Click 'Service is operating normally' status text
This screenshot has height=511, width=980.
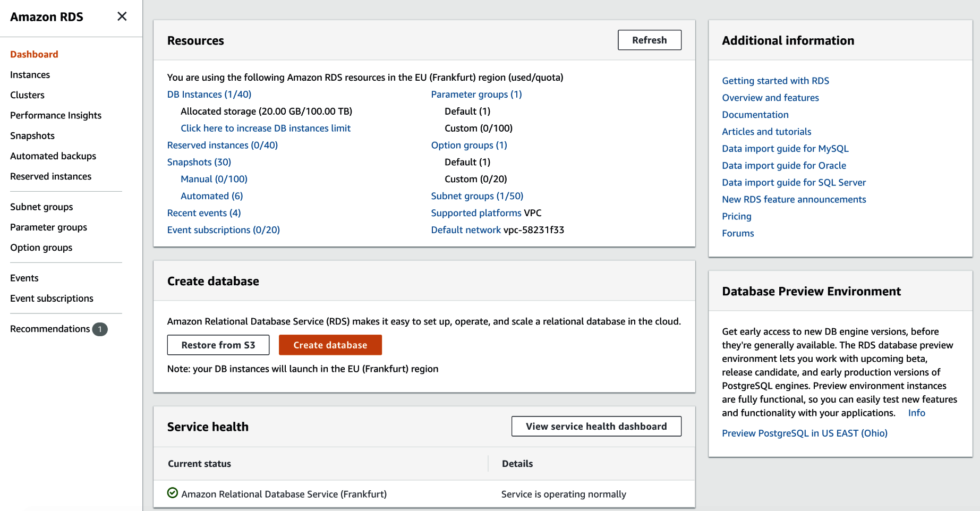click(x=563, y=495)
